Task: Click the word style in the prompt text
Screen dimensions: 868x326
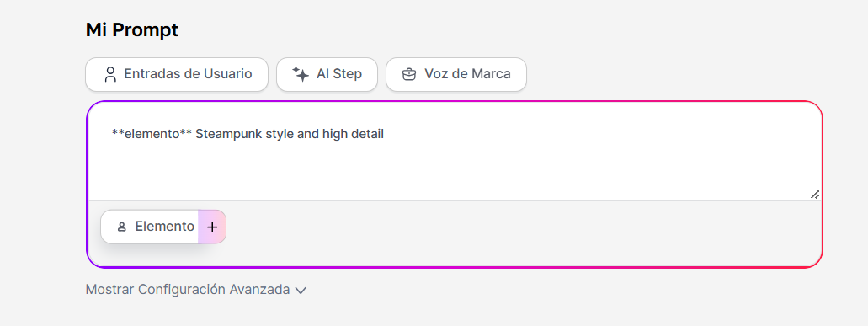Action: tap(280, 134)
